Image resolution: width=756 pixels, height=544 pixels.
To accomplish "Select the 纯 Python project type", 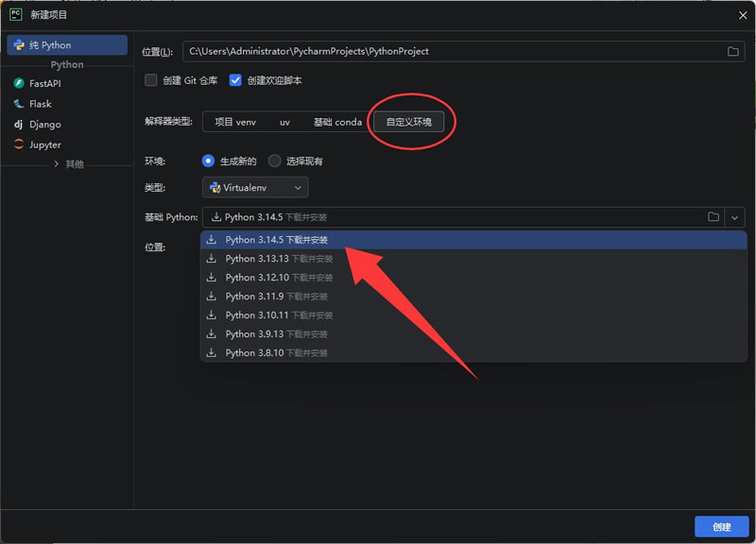I will [x=67, y=44].
